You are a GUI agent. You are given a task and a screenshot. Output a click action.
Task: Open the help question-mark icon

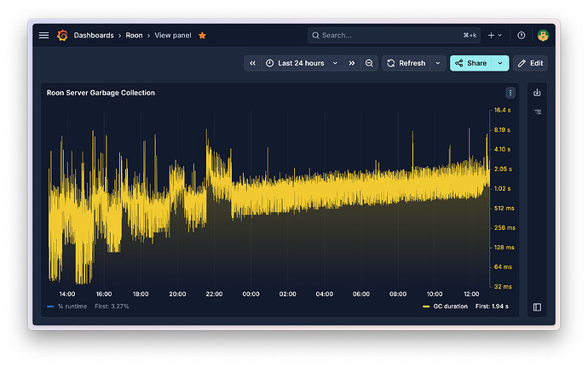click(522, 35)
